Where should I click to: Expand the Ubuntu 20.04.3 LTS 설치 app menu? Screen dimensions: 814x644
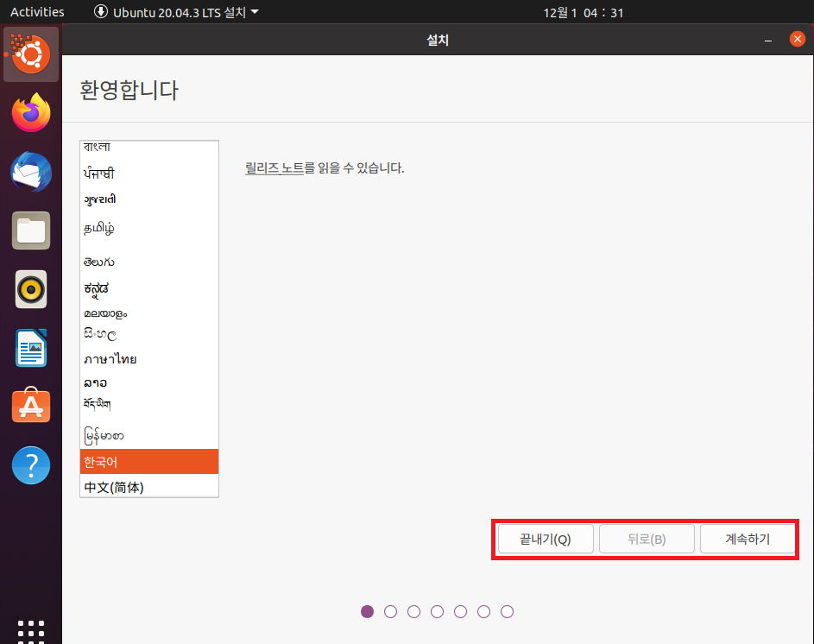click(176, 12)
